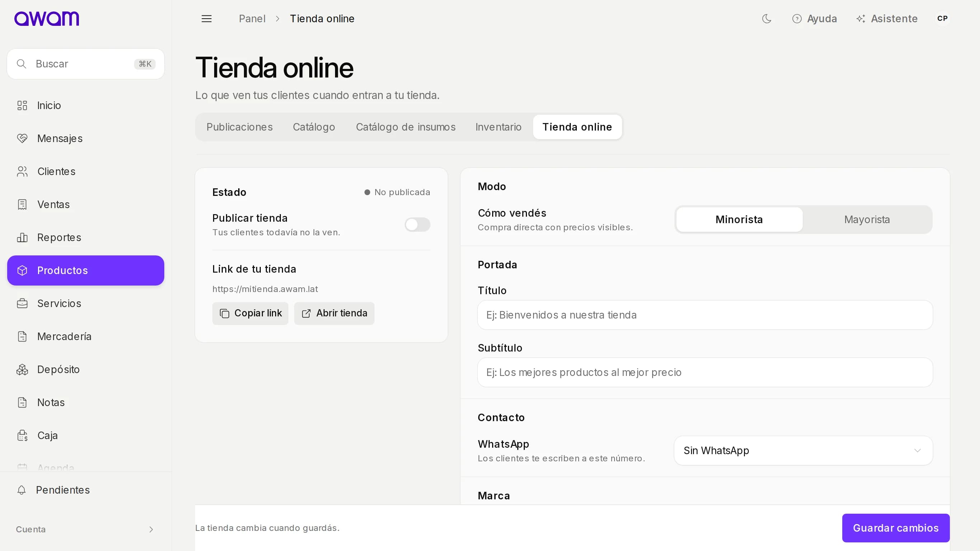Viewport: 980px width, 551px height.
Task: Select Productos in sidebar
Action: click(x=86, y=270)
